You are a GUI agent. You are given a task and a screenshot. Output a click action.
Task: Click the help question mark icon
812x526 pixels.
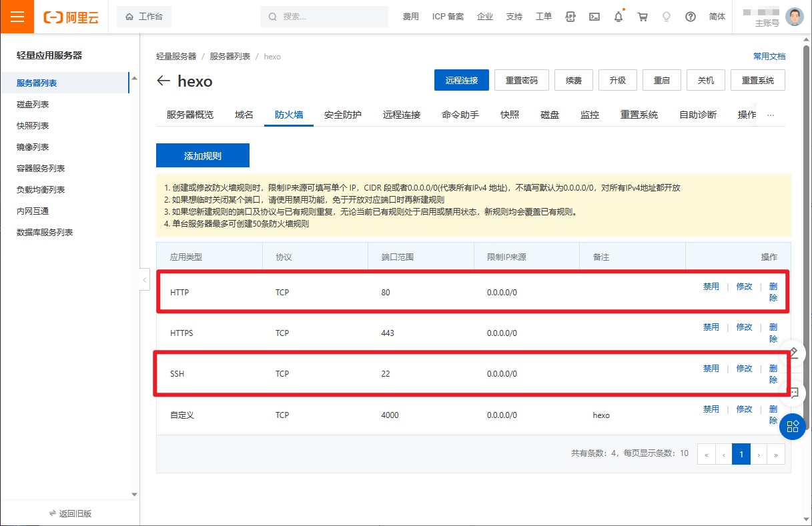(691, 17)
